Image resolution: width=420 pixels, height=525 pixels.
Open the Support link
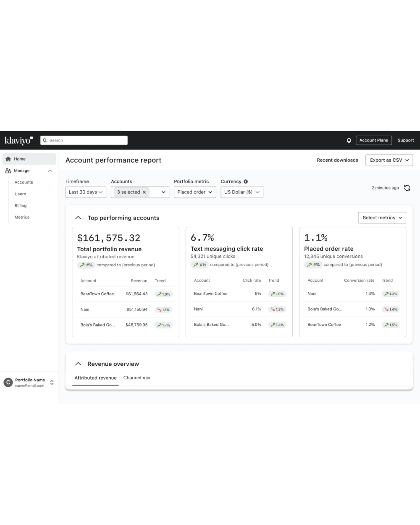[x=406, y=140]
